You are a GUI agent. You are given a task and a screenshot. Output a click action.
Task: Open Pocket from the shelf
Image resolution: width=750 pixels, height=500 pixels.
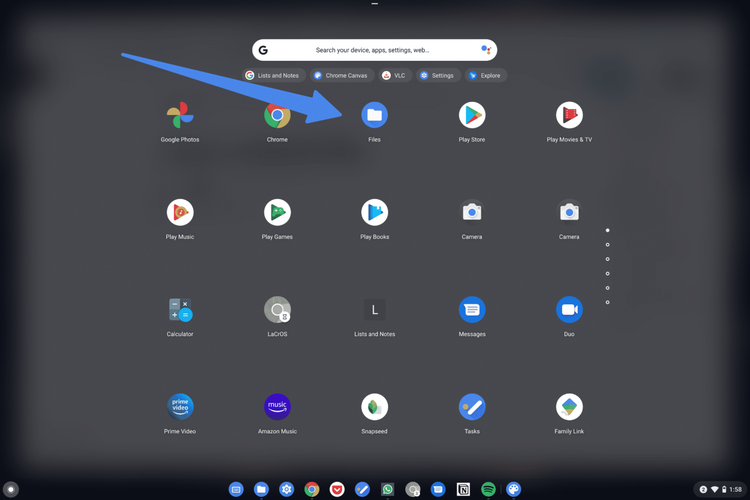click(x=337, y=489)
